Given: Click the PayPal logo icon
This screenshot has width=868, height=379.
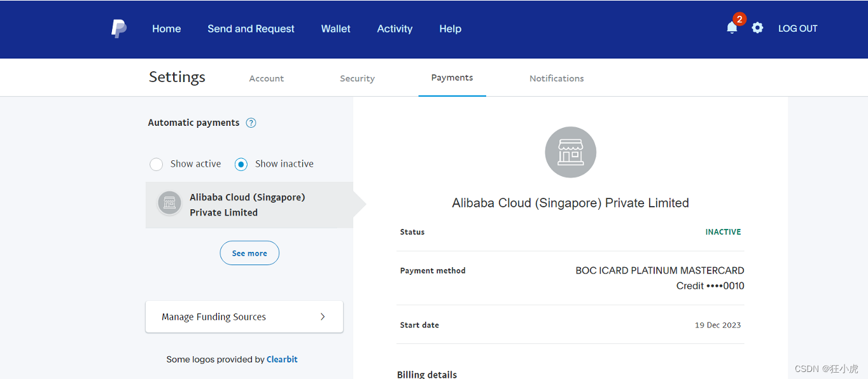Looking at the screenshot, I should tap(119, 29).
